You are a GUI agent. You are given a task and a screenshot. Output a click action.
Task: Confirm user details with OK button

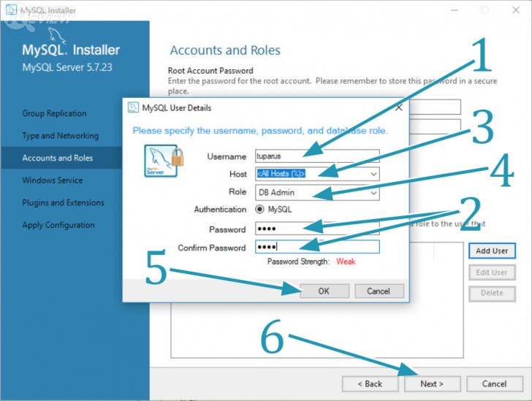[x=324, y=291]
